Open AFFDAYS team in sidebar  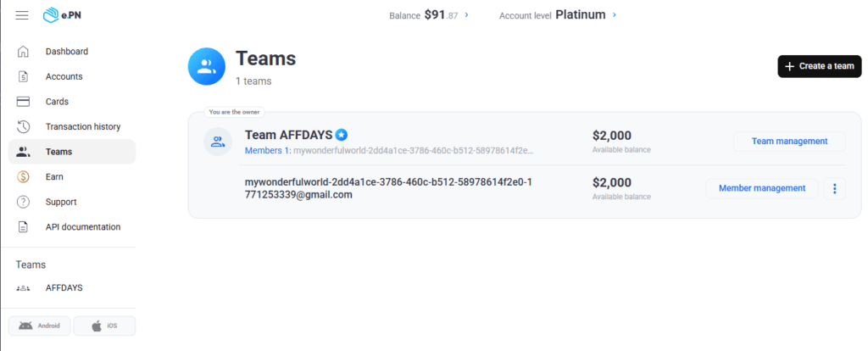click(x=64, y=287)
